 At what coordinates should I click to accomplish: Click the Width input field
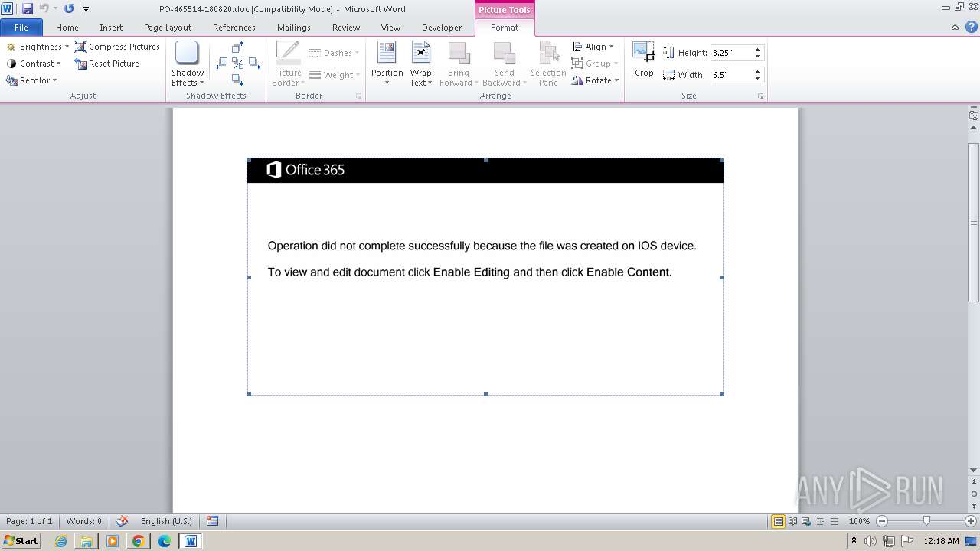coord(730,75)
